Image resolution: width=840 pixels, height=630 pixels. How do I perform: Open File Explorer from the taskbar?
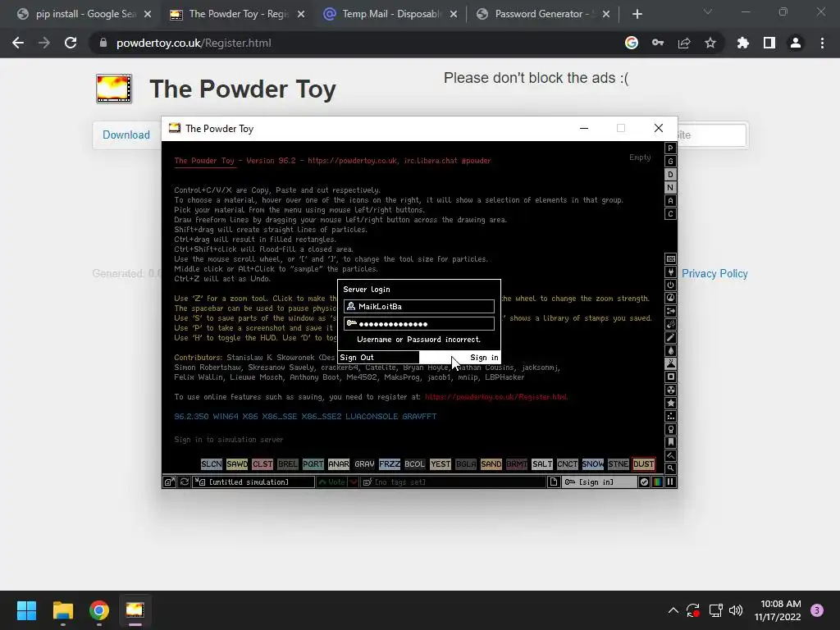pyautogui.click(x=62, y=610)
